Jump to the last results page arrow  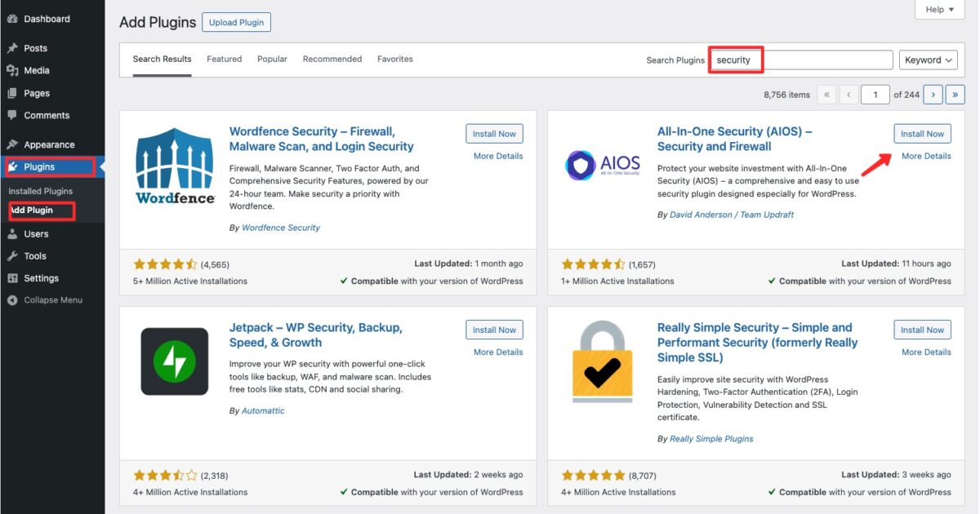pos(955,95)
